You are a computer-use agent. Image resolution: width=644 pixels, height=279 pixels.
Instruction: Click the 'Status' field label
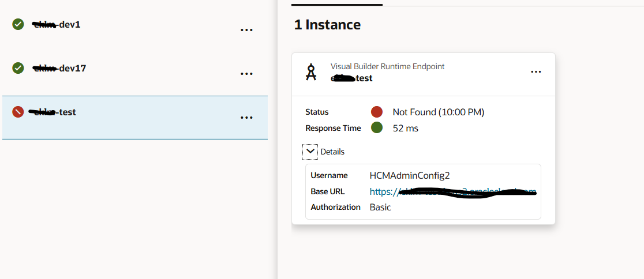coord(317,112)
